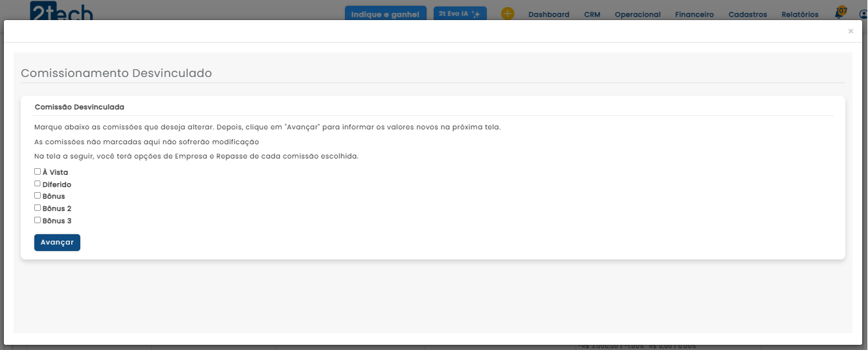Viewport: 868px width, 350px height.
Task: Tick the Bônus checkbox
Action: 38,195
